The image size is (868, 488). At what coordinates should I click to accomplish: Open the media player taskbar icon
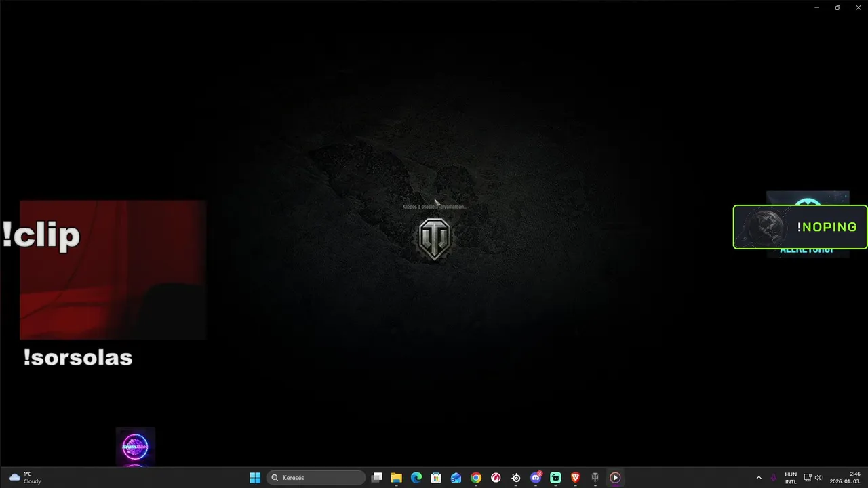pos(615,478)
